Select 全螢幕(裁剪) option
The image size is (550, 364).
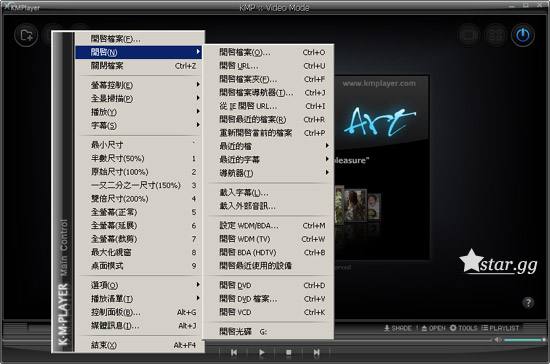click(x=140, y=239)
